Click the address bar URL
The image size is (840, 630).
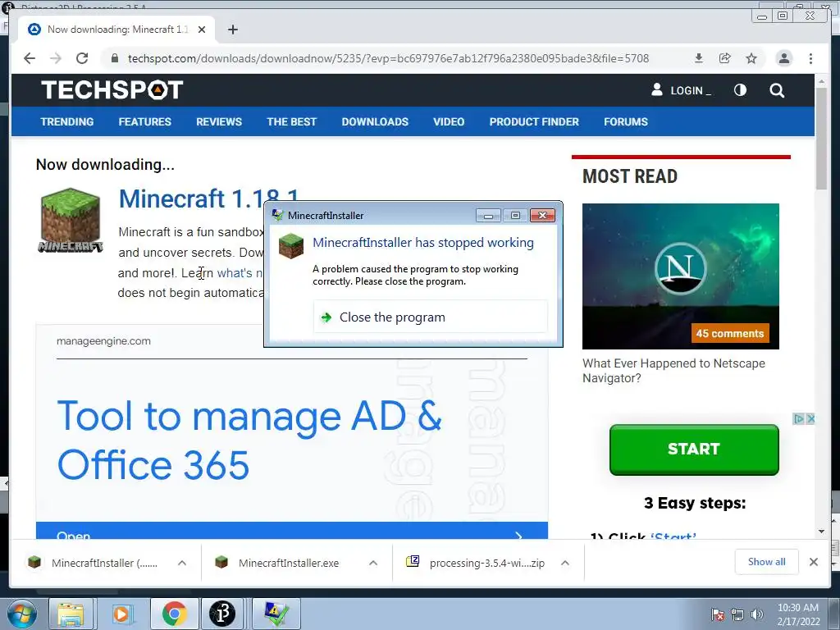point(388,58)
